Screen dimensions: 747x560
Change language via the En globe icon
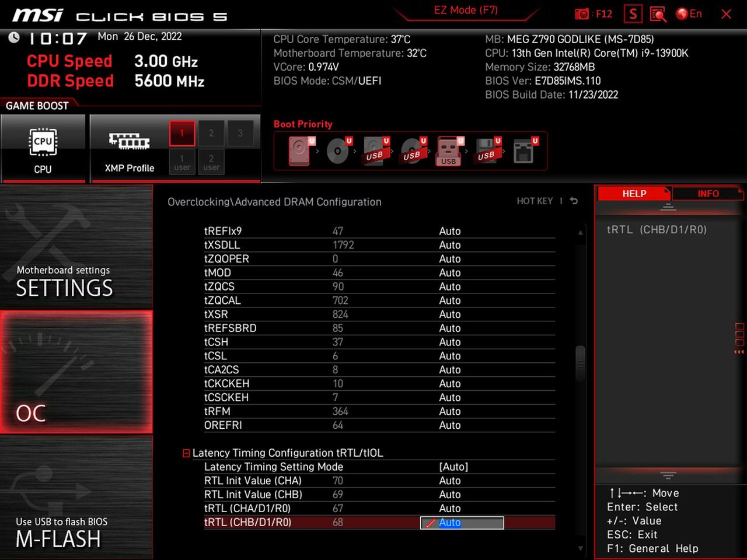click(x=689, y=14)
